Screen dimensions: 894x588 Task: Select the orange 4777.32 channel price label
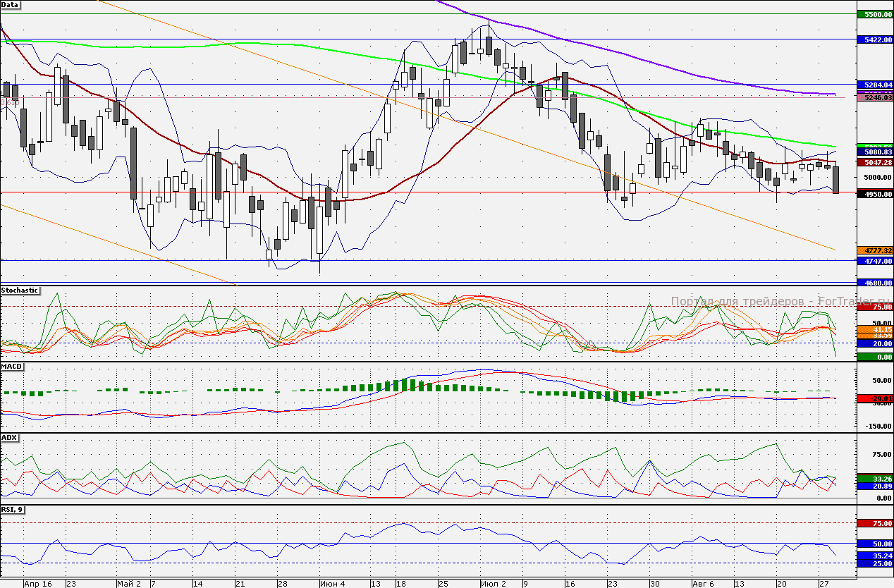pyautogui.click(x=874, y=250)
